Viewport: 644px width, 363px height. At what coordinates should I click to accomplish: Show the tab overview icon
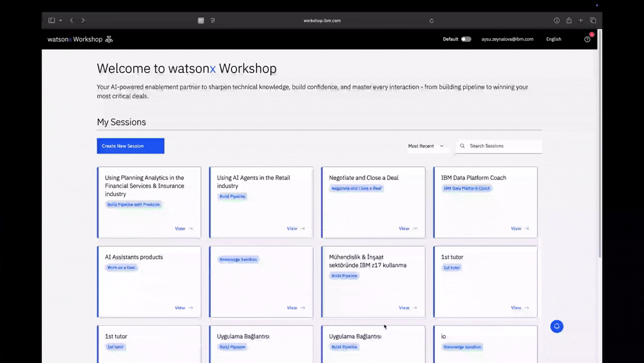[x=593, y=20]
